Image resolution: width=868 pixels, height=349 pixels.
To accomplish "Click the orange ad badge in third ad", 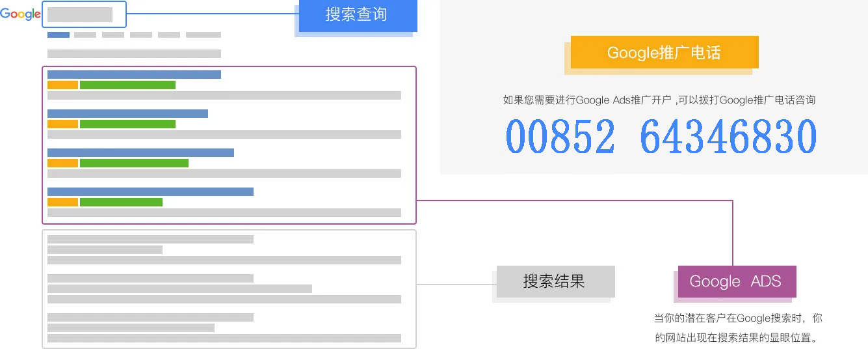I will tap(62, 163).
